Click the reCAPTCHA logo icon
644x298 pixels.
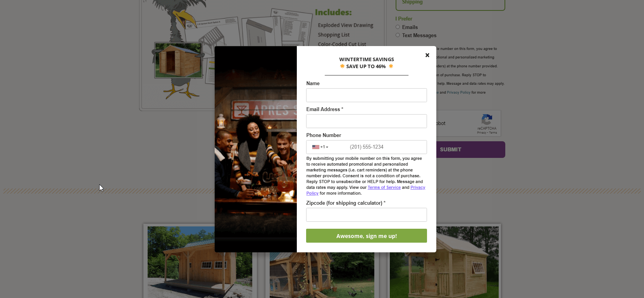click(x=487, y=120)
